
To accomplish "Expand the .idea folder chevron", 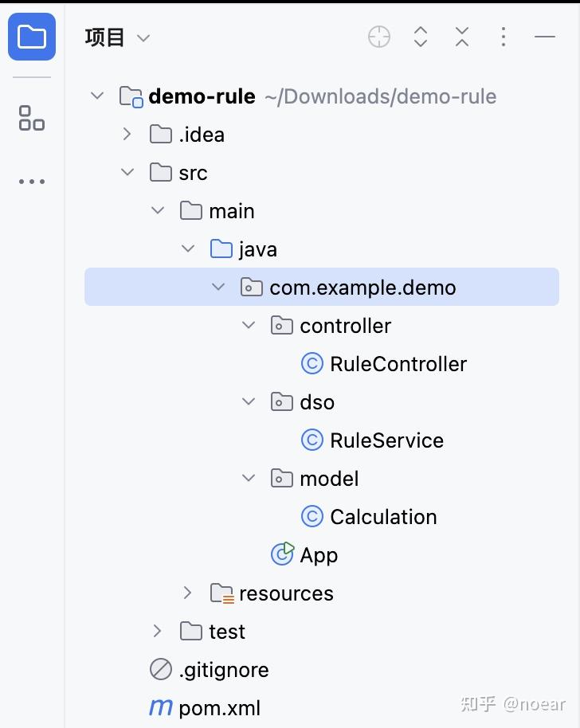I will pyautogui.click(x=127, y=135).
